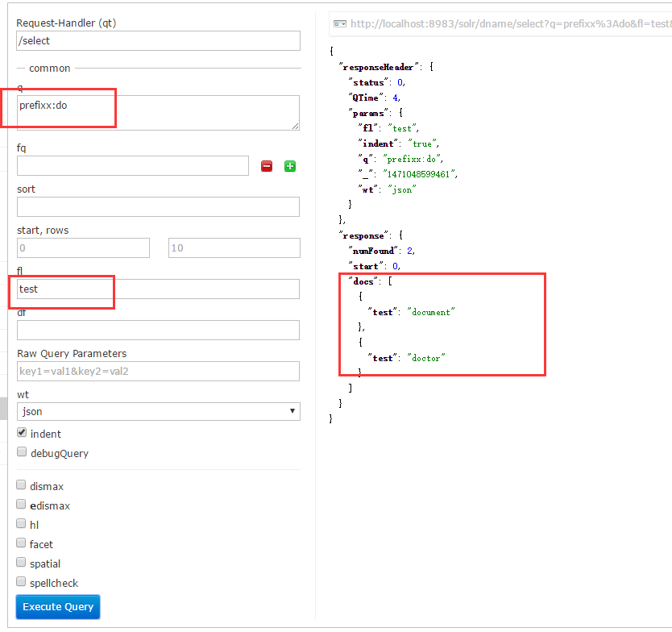
Task: Click into the fq filter field
Action: coord(133,166)
